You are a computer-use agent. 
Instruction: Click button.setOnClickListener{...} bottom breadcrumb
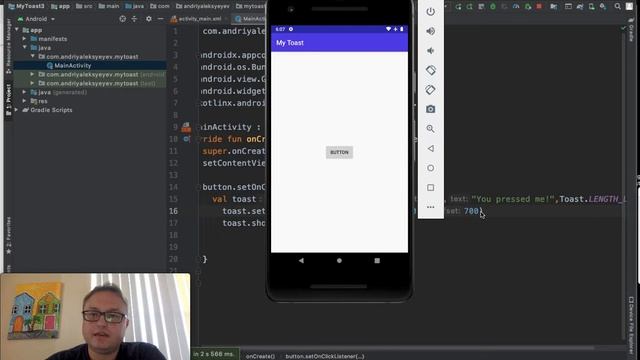324,356
